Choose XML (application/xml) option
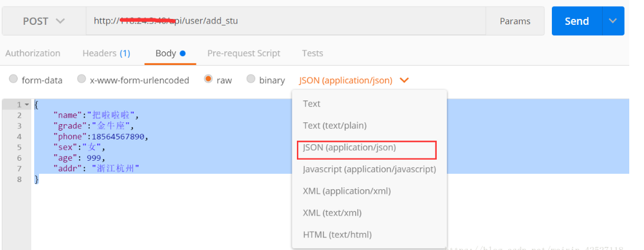 click(x=346, y=191)
